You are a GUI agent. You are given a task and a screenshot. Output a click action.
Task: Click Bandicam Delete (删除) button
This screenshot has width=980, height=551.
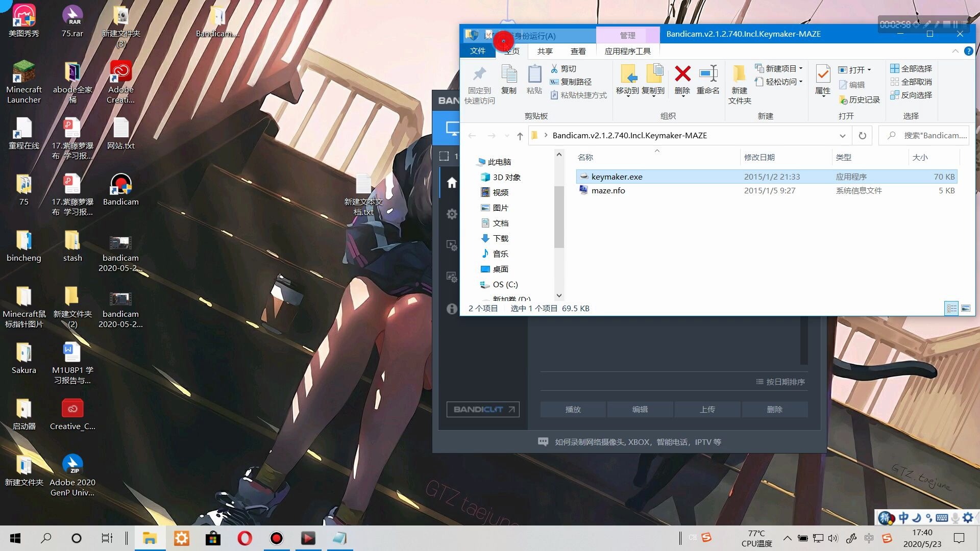[x=774, y=409]
